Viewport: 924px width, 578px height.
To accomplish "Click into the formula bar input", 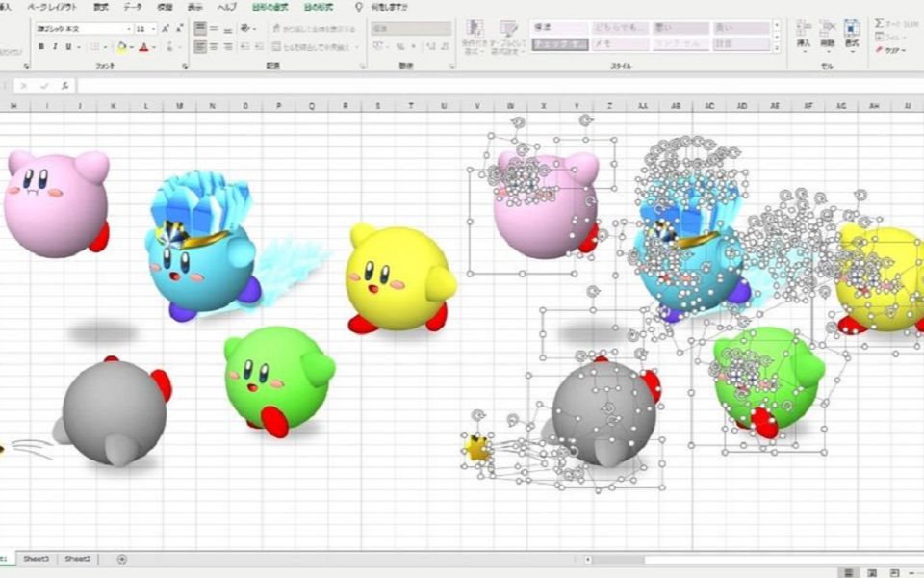I will [481, 86].
